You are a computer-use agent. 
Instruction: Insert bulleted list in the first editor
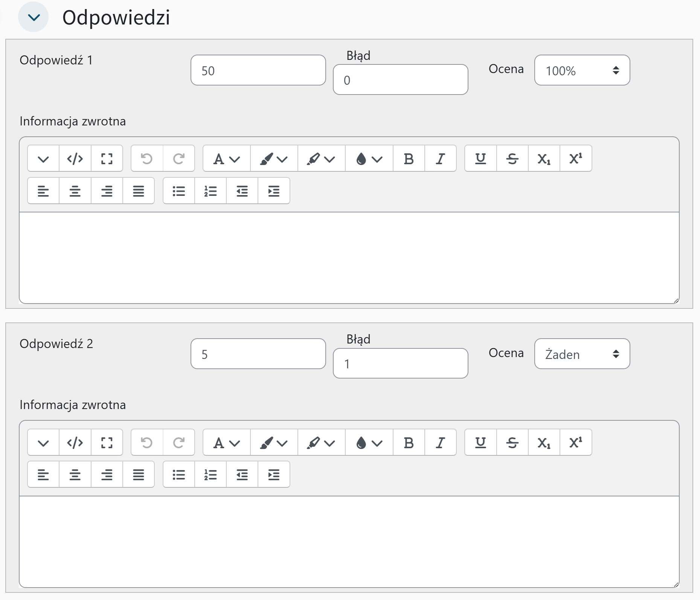coord(179,191)
